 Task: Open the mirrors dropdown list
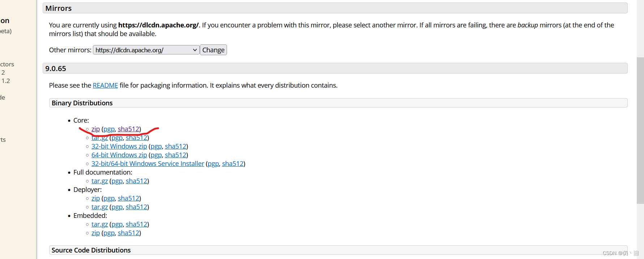(146, 50)
